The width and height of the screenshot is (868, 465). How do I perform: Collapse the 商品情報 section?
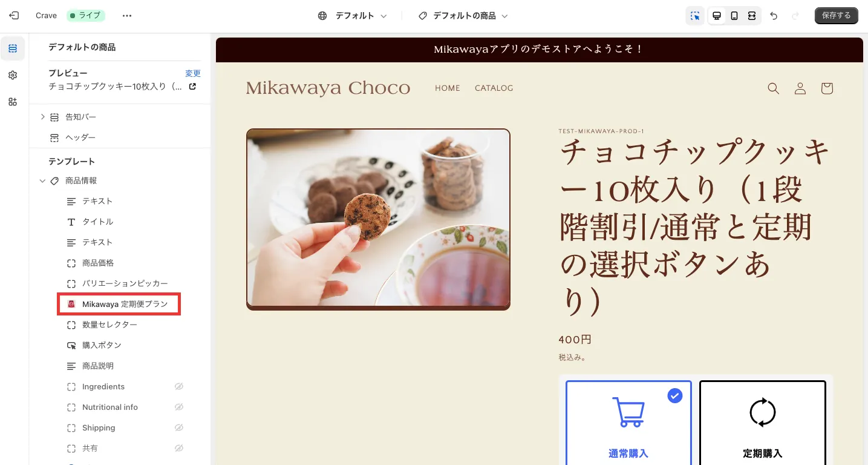[x=42, y=180]
